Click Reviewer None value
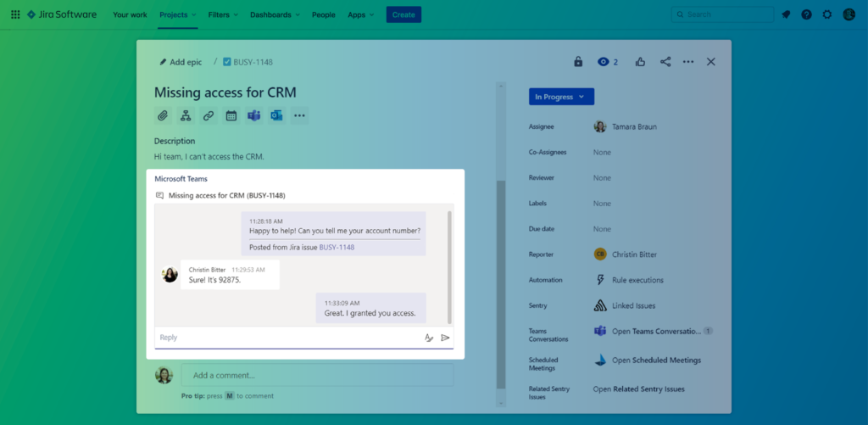Screen dimensions: 868x425 (x=602, y=178)
